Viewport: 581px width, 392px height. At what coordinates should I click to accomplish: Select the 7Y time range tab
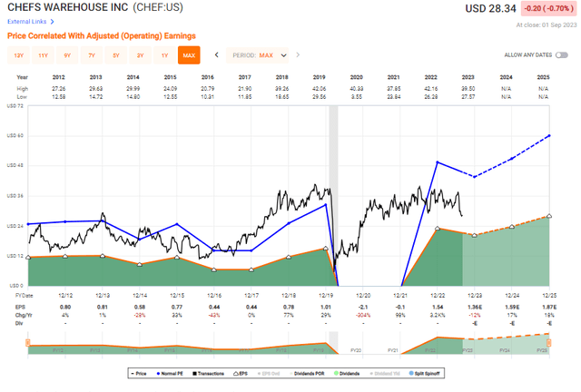92,55
